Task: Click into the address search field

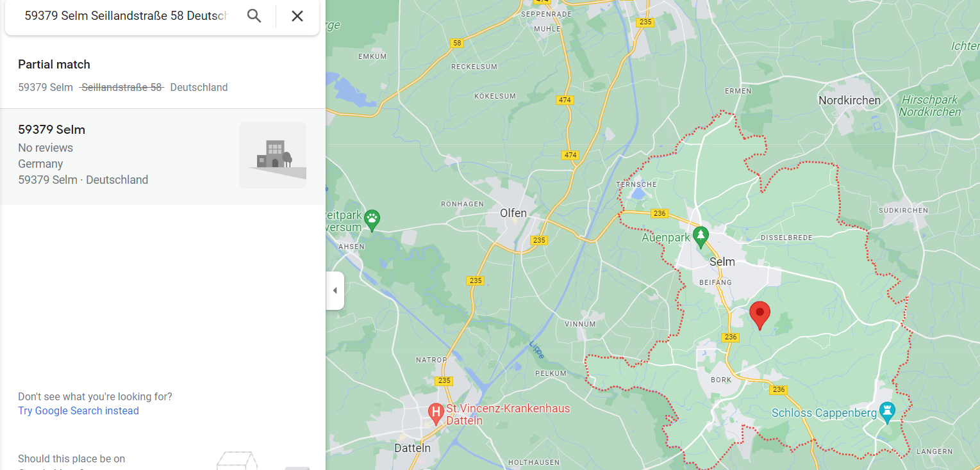Action: 126,16
